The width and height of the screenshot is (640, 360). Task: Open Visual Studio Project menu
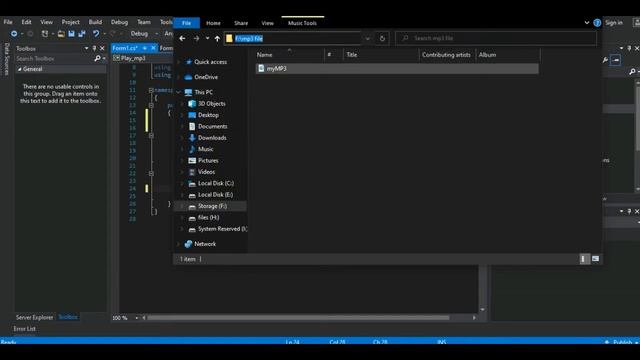pyautogui.click(x=71, y=22)
